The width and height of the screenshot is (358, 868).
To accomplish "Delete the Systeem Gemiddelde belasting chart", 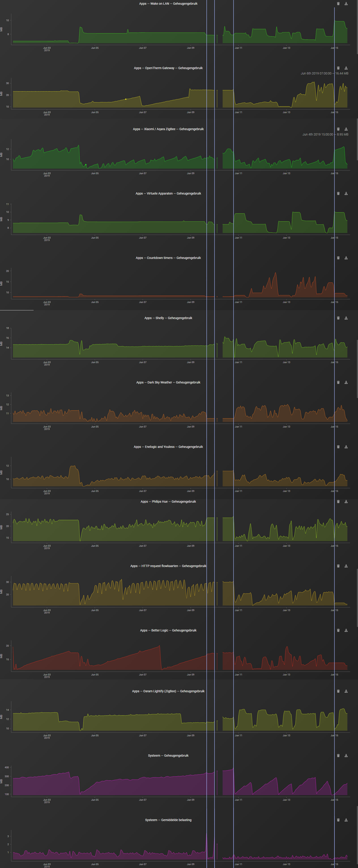I will coord(338,820).
